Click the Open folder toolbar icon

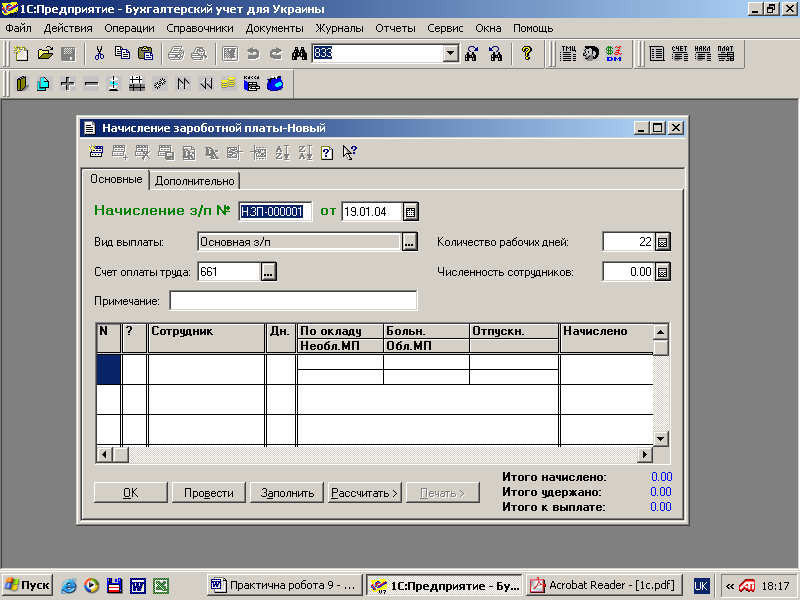(45, 53)
